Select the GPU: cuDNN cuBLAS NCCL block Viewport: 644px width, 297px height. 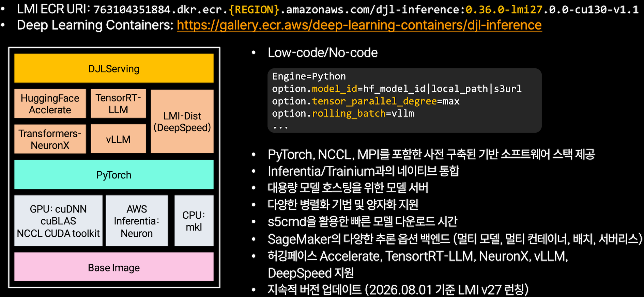(58, 221)
